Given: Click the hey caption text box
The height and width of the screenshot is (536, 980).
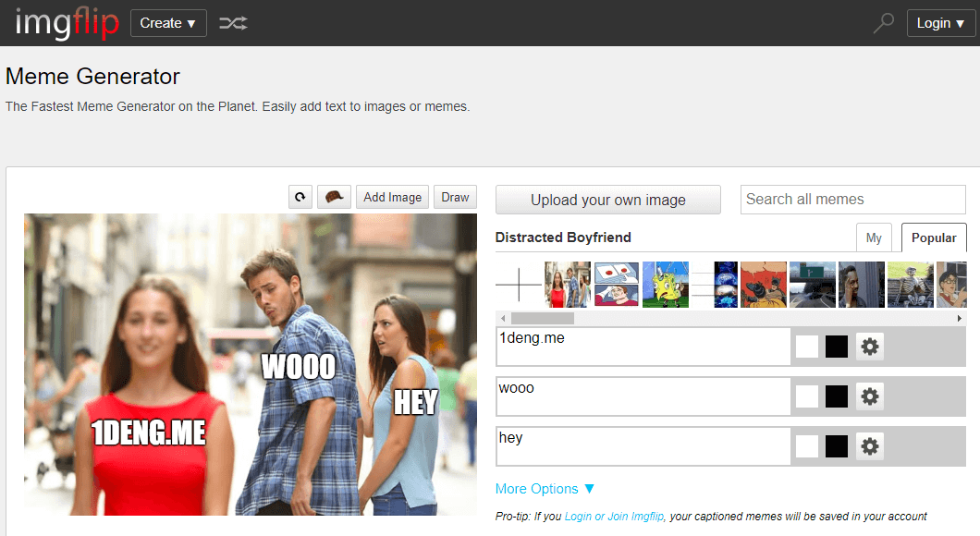Looking at the screenshot, I should coord(643,446).
